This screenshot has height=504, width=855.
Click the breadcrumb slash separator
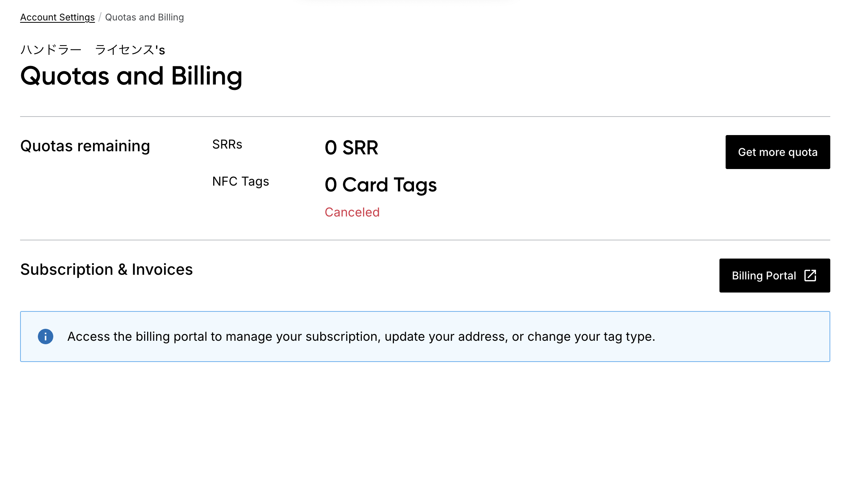pyautogui.click(x=100, y=17)
